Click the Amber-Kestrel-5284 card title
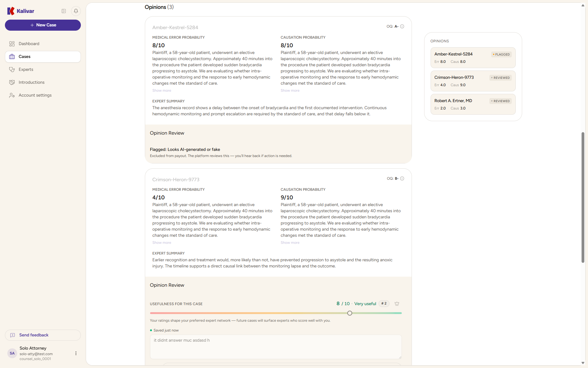588x368 pixels. [175, 28]
